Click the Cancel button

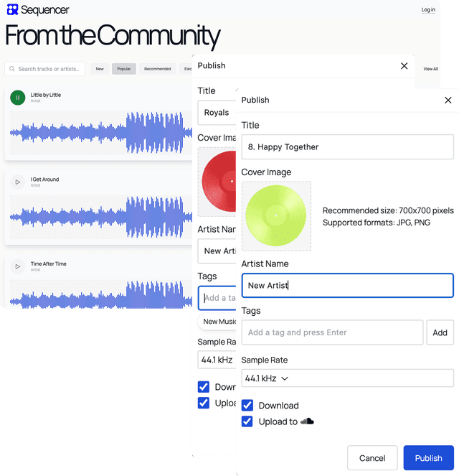[372, 458]
